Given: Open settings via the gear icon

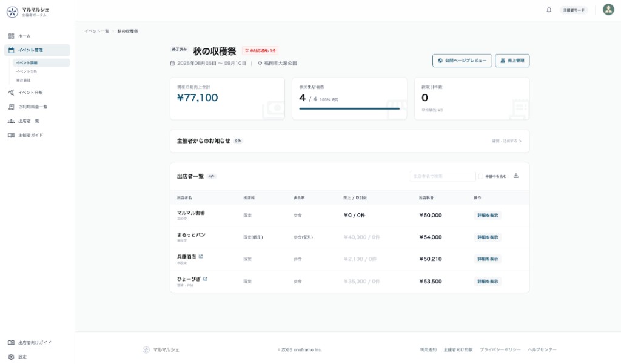Looking at the screenshot, I should coord(11,357).
